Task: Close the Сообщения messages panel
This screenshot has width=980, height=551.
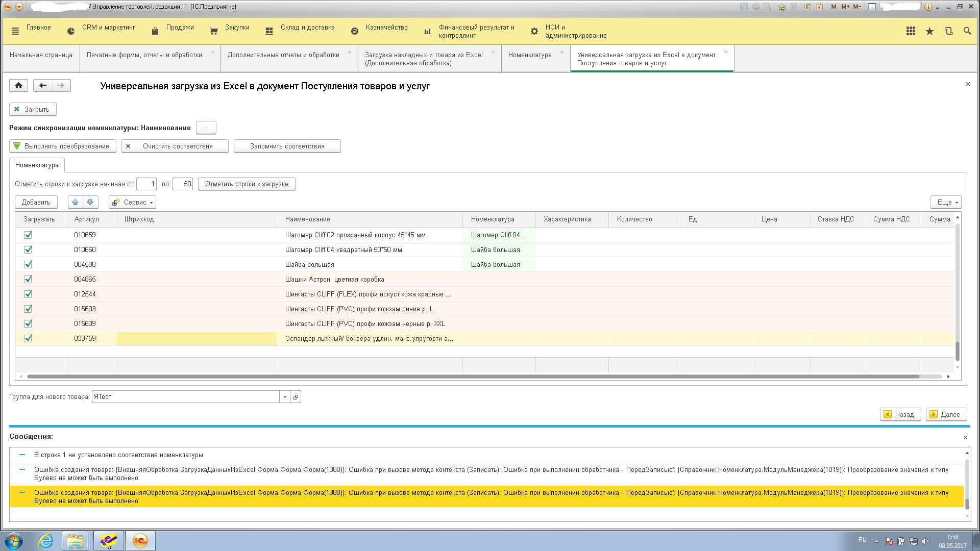Action: 965,437
